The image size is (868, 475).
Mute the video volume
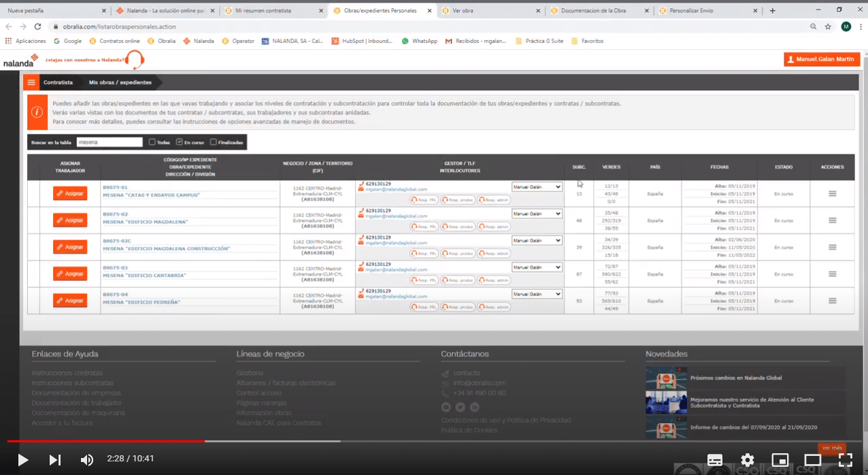point(87,460)
